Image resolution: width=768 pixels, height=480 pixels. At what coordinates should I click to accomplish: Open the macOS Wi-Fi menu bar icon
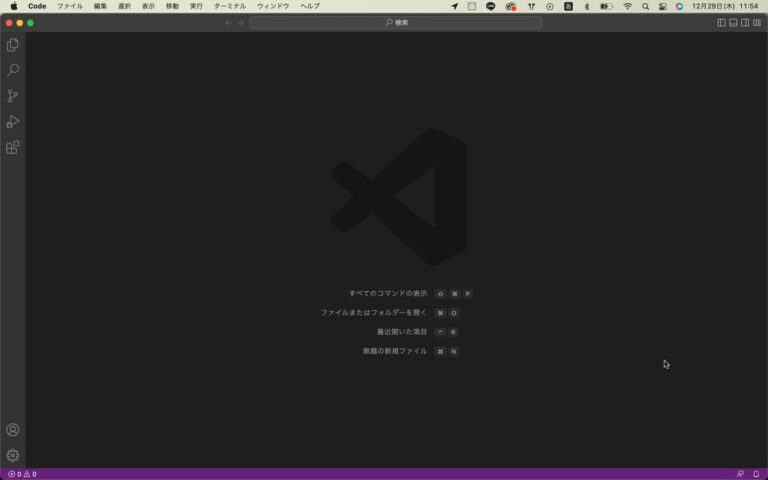pos(627,6)
